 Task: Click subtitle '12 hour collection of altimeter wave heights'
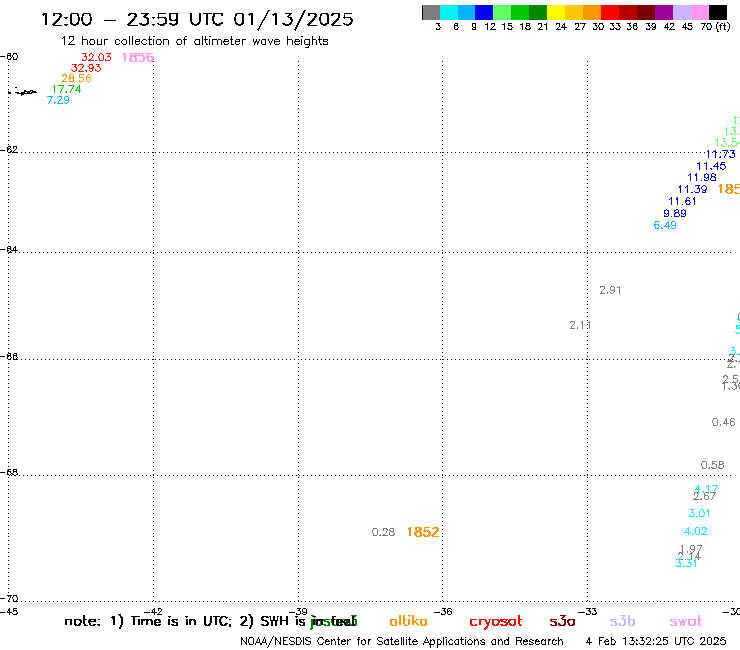[194, 41]
